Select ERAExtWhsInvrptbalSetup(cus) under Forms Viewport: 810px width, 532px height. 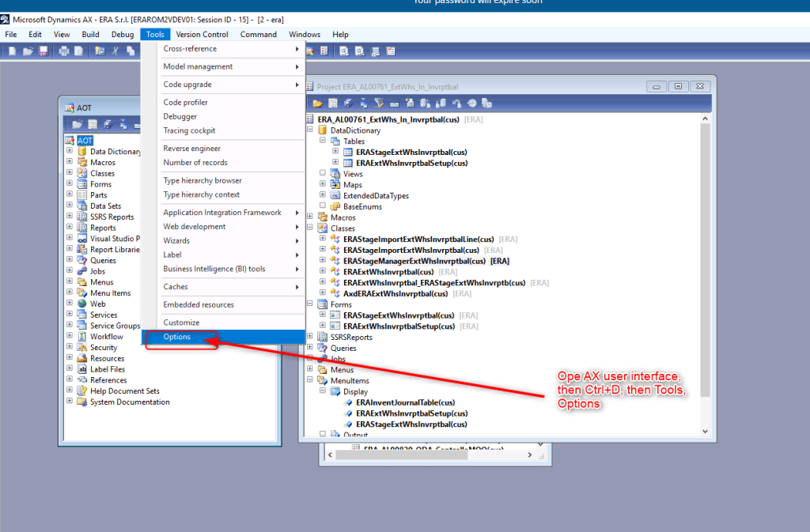pyautogui.click(x=399, y=326)
